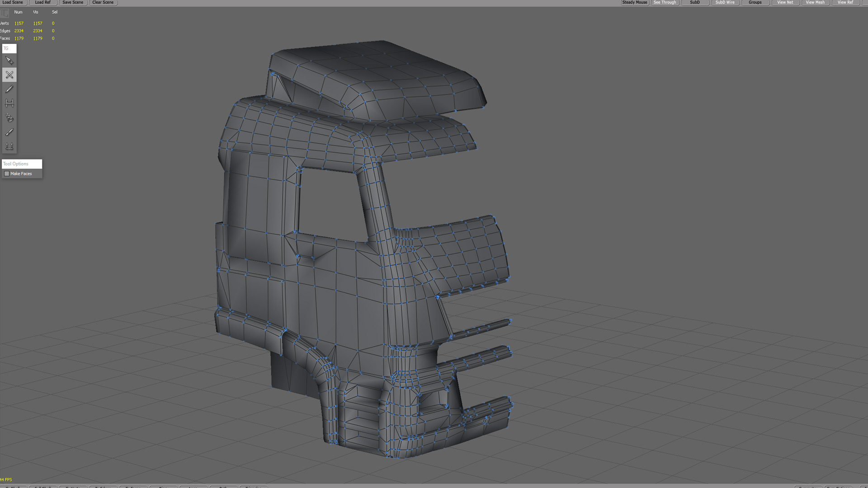868x488 pixels.
Task: Open the Groups panel button
Action: point(755,2)
